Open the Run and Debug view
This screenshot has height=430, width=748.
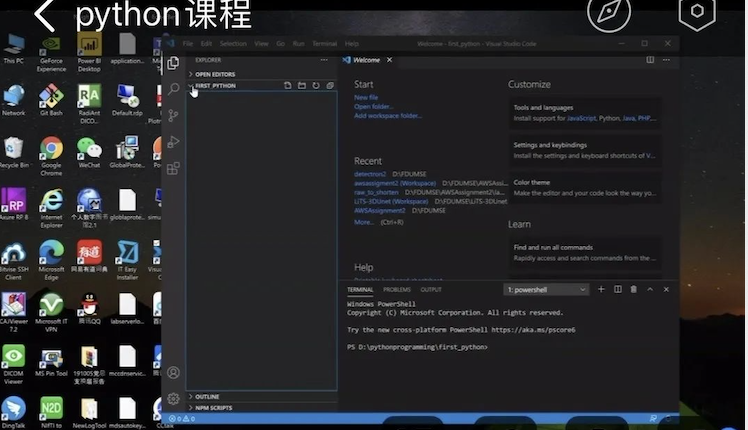[x=174, y=142]
